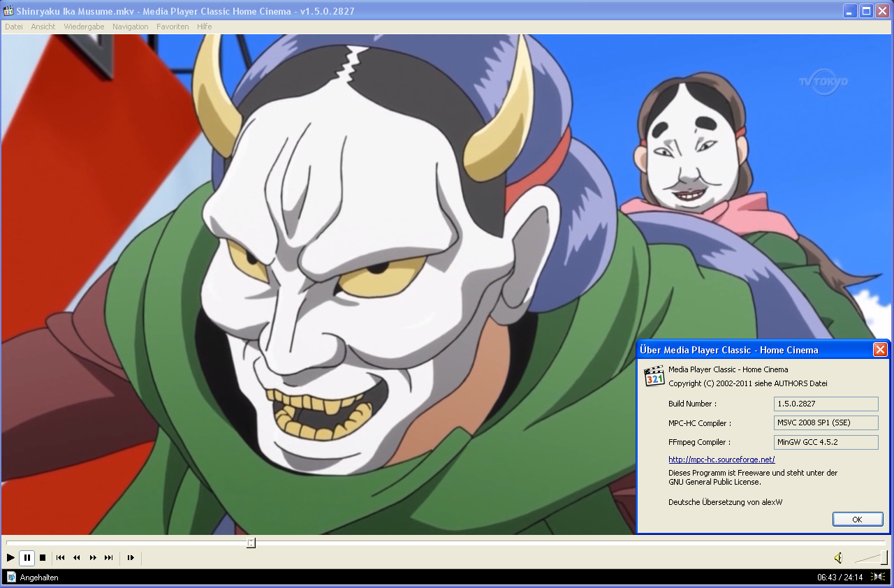Screen dimensions: 894x588
Task: Click the title bar application icon
Action: coord(9,10)
